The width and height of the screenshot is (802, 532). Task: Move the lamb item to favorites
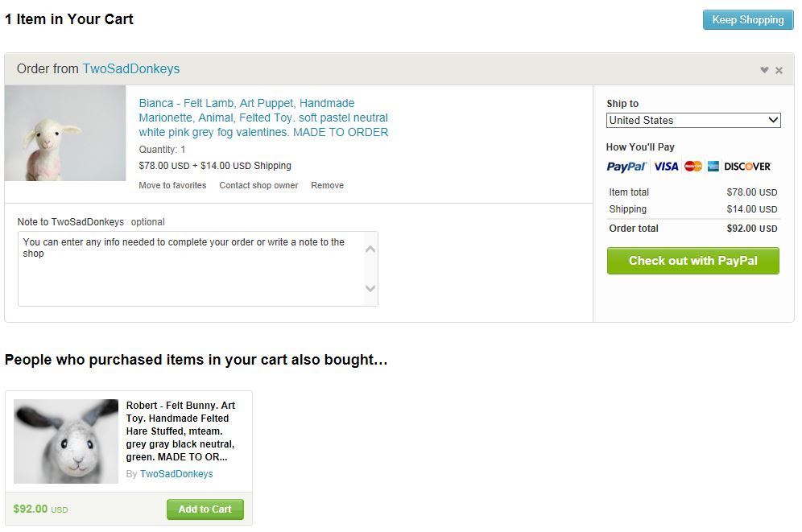pos(172,185)
